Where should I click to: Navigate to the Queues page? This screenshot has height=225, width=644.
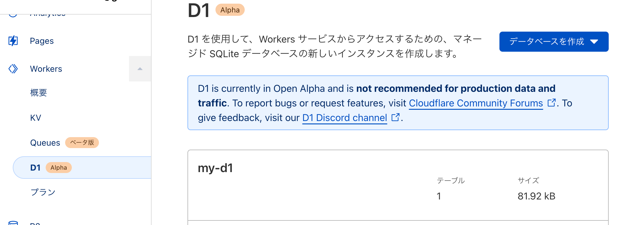[x=45, y=142]
